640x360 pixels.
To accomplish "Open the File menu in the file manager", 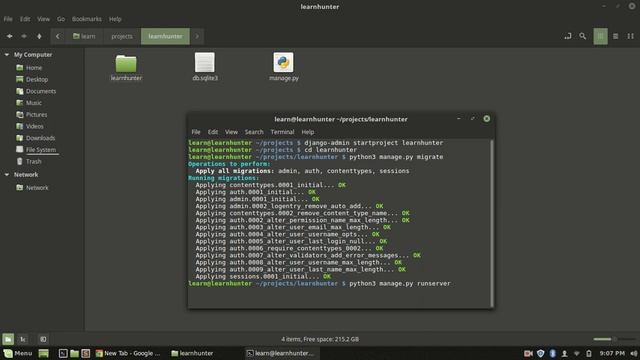I will tap(8, 19).
